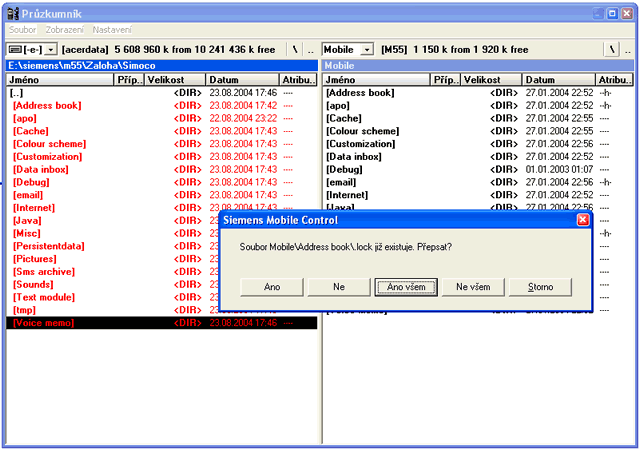Open right panel Mobile drive dropdown

(x=367, y=49)
